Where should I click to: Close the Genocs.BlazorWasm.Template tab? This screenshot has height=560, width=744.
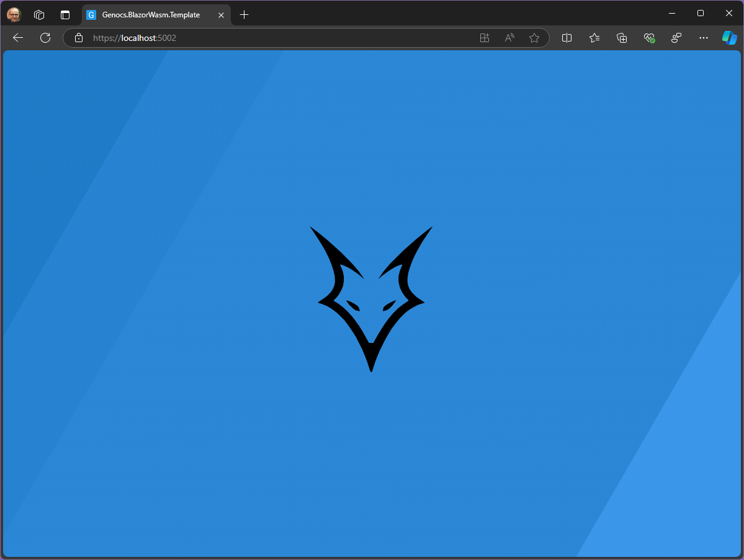coord(221,15)
